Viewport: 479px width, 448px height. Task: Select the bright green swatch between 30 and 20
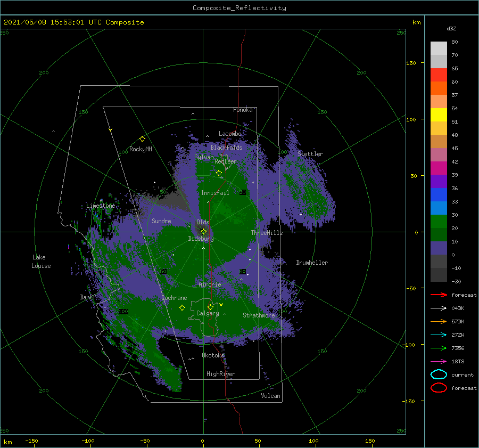tap(439, 222)
